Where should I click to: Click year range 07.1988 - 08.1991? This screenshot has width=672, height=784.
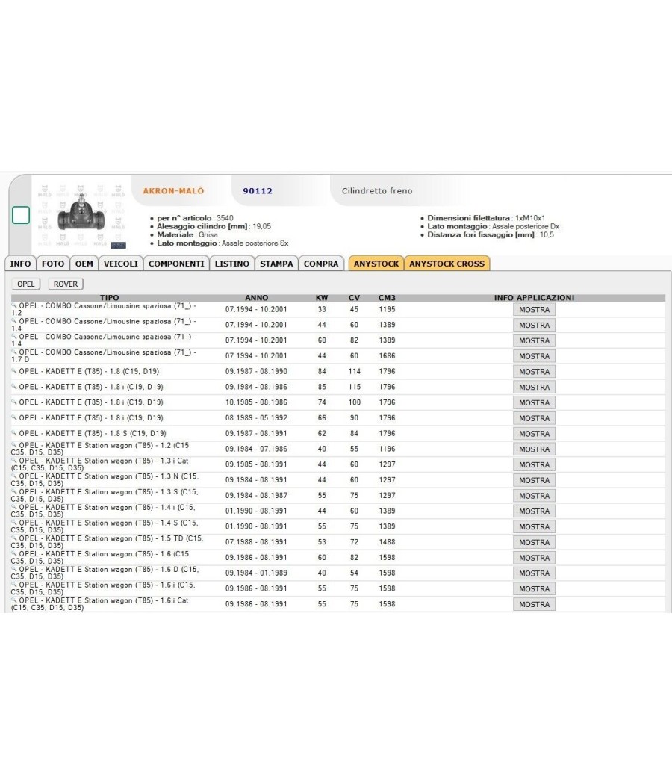(x=256, y=542)
